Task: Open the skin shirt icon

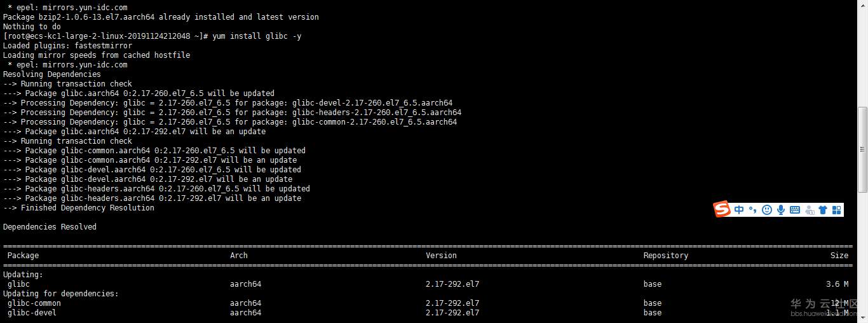Action: [823, 210]
